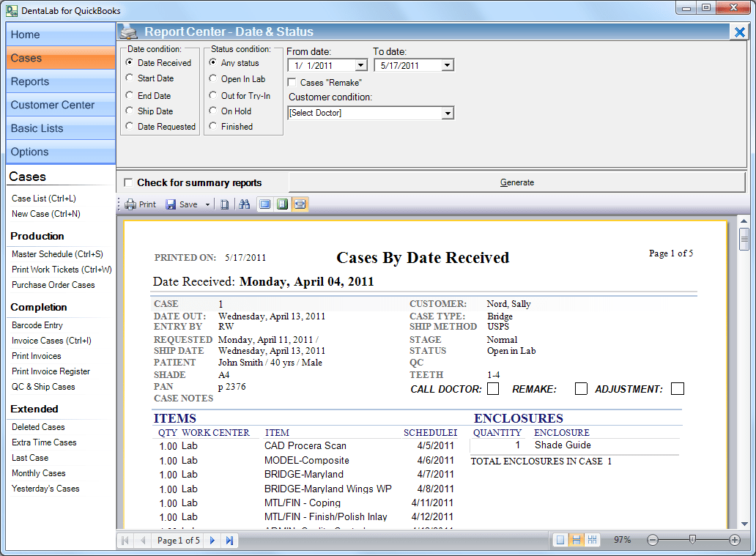Open the Select Doctor customer dropdown

tap(448, 112)
